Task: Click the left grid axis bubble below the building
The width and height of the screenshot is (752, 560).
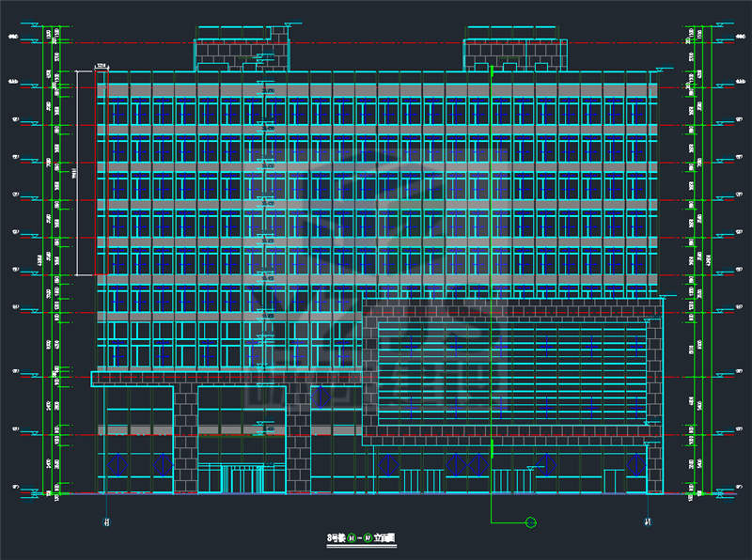Action: 105,521
